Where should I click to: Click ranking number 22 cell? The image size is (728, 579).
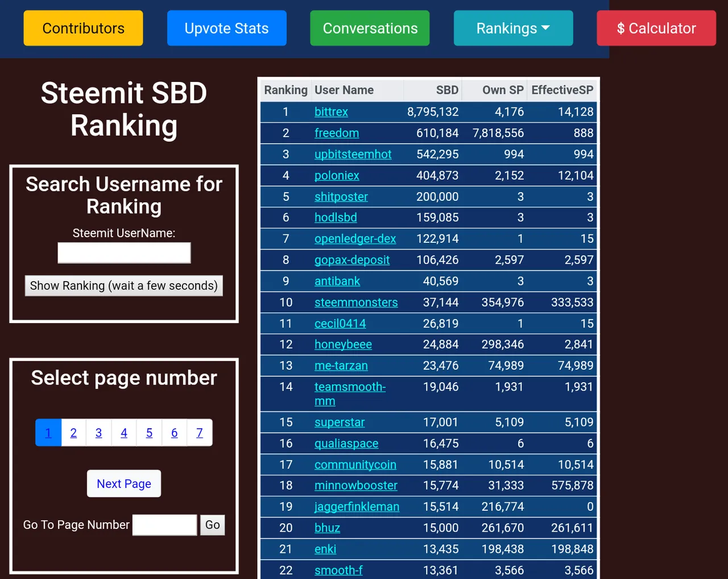[286, 570]
